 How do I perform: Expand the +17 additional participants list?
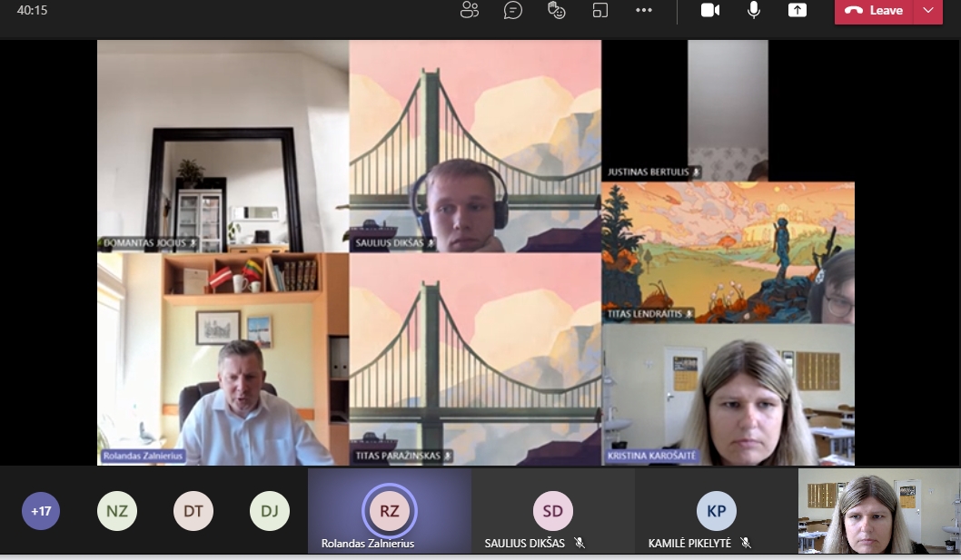point(41,511)
